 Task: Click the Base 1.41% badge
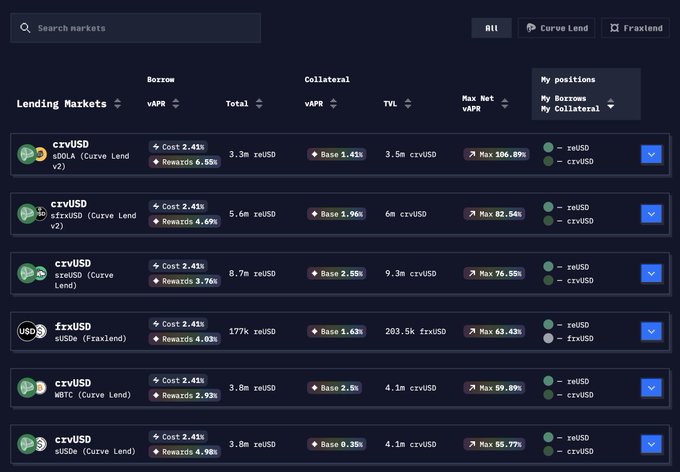click(x=337, y=154)
